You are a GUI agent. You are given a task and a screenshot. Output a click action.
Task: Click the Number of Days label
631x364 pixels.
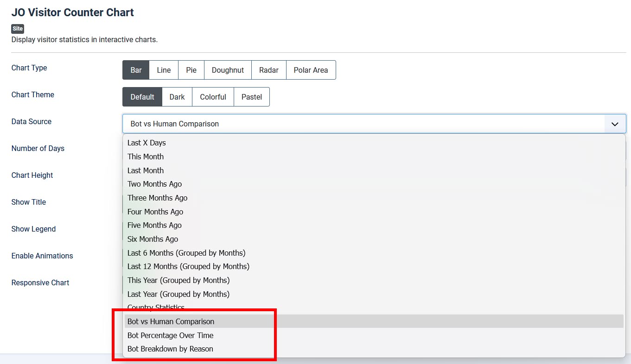point(38,148)
